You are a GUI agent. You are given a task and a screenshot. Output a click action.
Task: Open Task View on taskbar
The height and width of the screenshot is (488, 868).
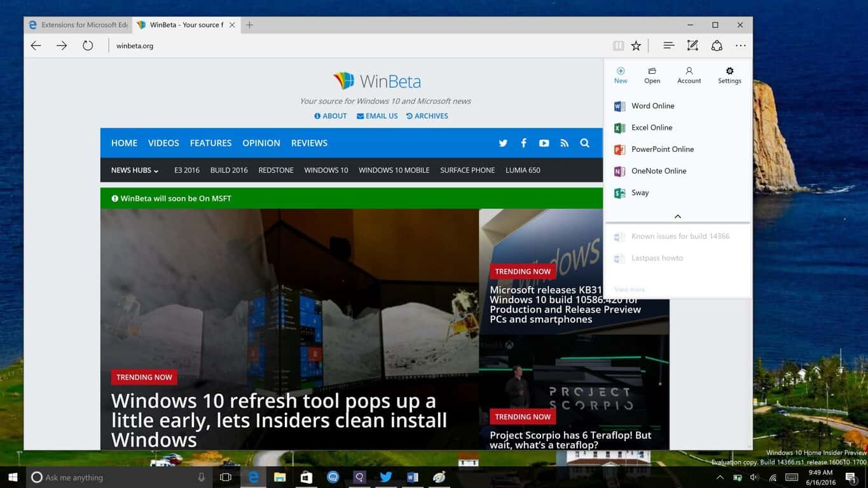coord(226,477)
